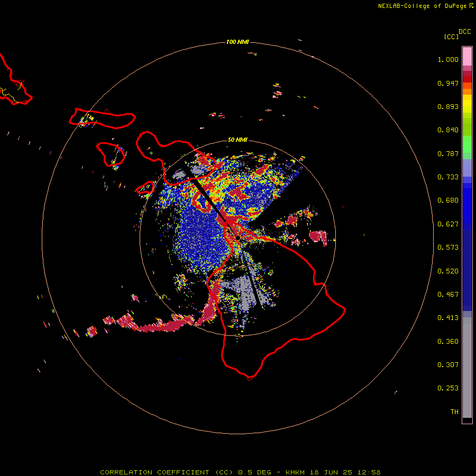
Task: Click the 100 NMI range ring label
Action: (237, 42)
